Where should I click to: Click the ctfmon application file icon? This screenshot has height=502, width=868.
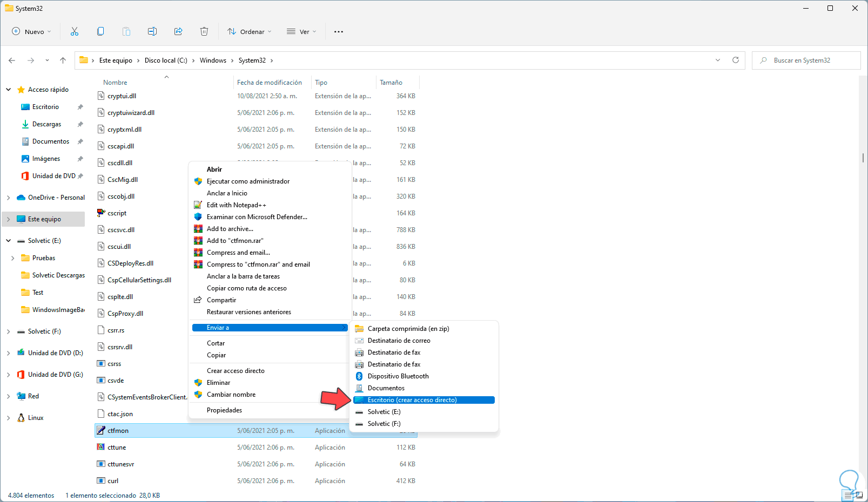[101, 430]
